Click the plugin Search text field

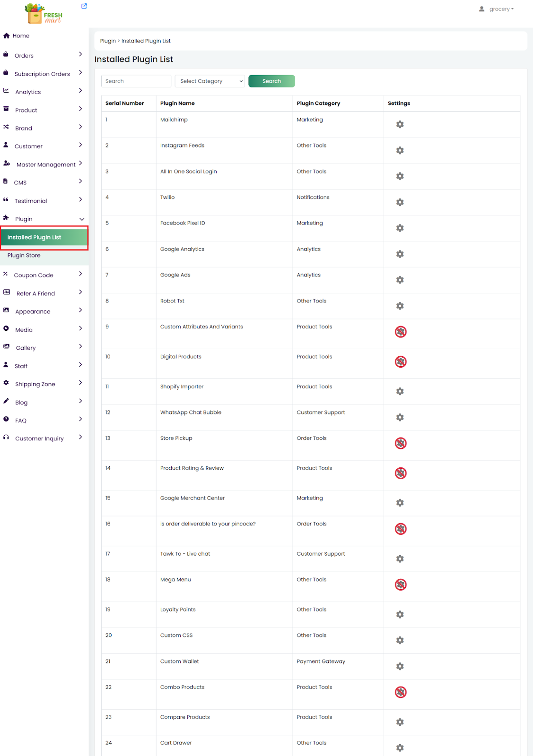coord(136,81)
